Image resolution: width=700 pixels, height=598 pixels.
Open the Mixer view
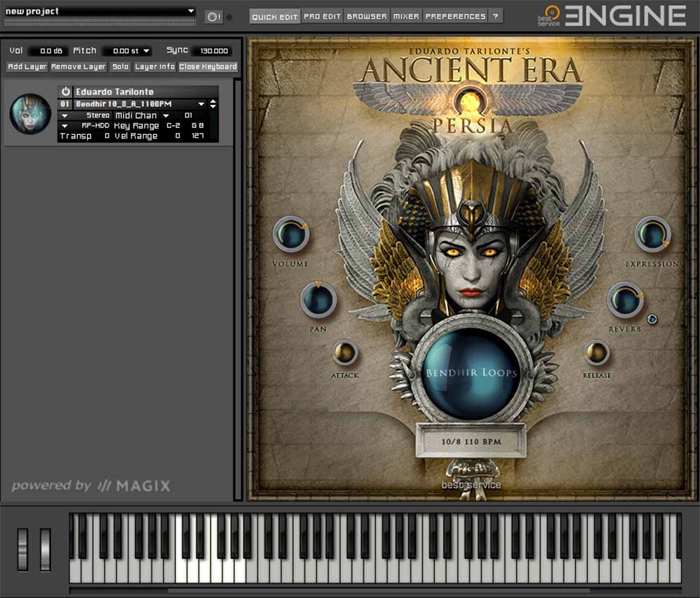(x=406, y=15)
